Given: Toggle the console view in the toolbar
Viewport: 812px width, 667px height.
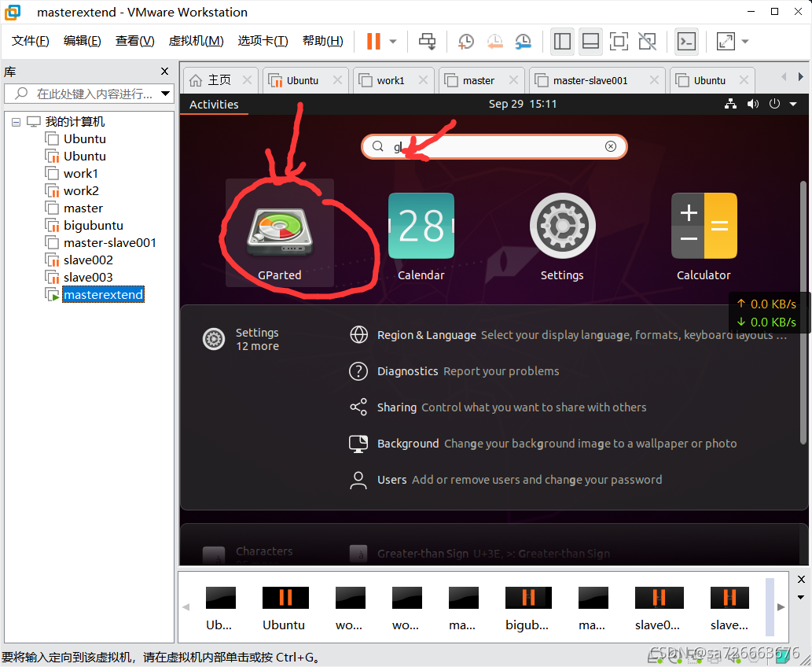Looking at the screenshot, I should click(685, 41).
